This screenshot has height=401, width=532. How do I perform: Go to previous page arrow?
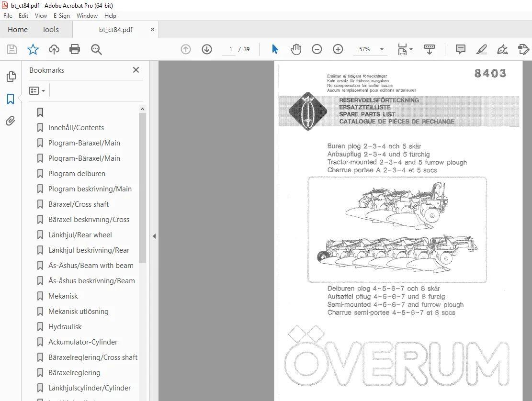186,49
